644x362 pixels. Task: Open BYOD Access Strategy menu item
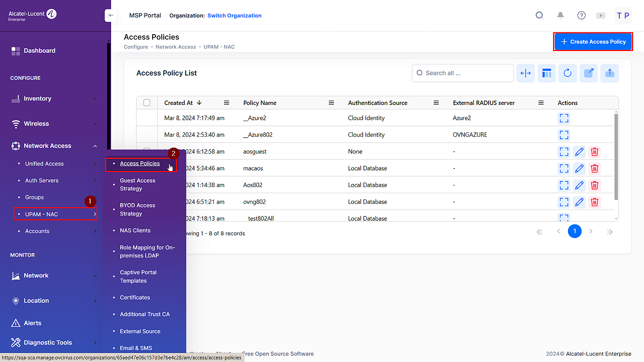point(137,210)
